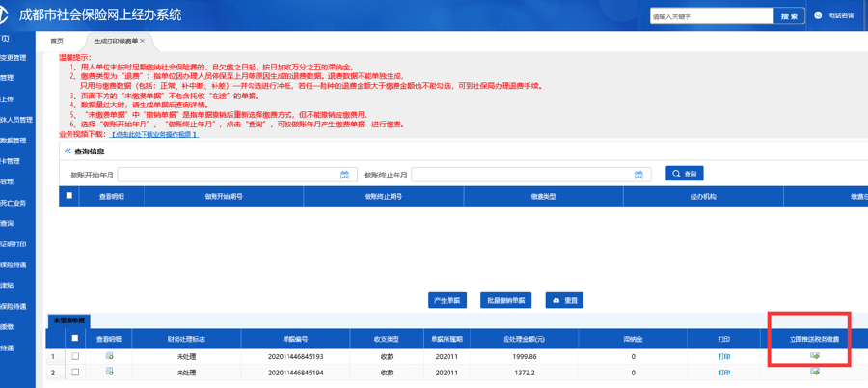
Task: Click the 查看明细 icon in row 1
Action: pos(109,356)
